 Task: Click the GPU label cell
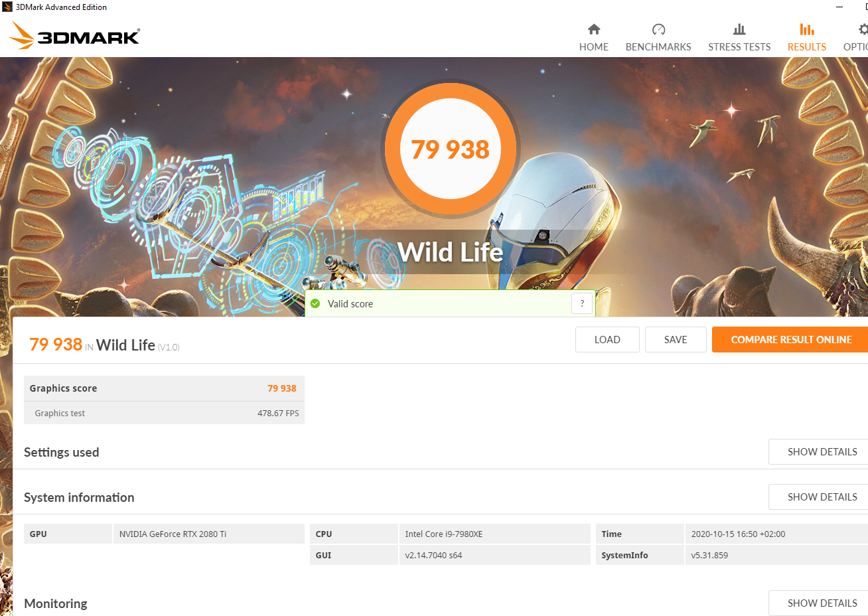tap(68, 534)
